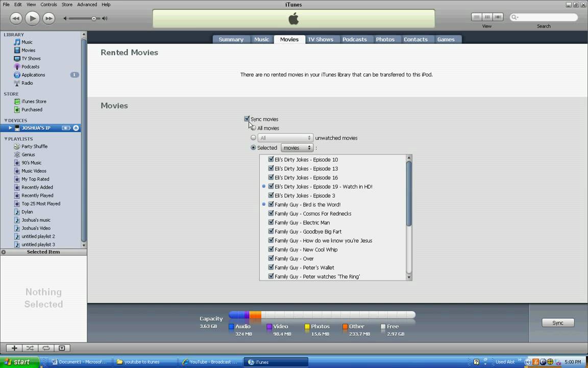Expand the JOSHUA'S IP device triangle
This screenshot has width=588, height=368.
(10, 128)
